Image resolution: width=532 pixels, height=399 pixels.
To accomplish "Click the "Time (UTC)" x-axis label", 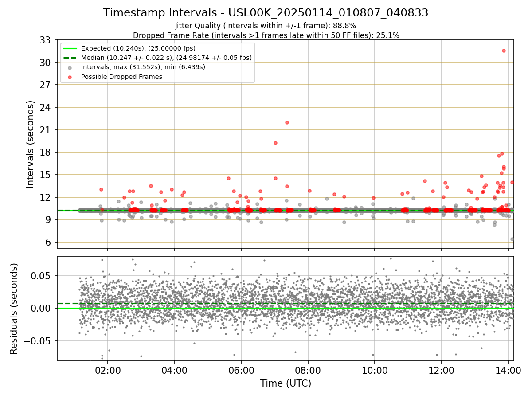I will click(x=286, y=383).
